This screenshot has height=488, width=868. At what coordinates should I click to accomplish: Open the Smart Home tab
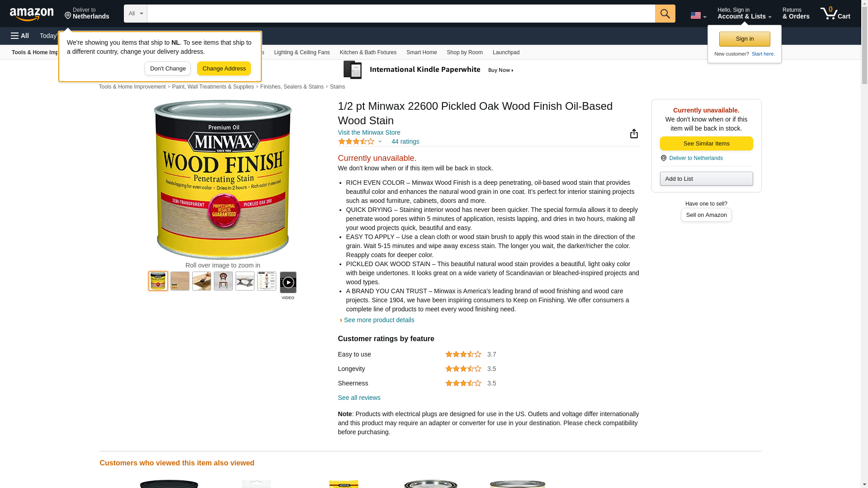(421, 52)
